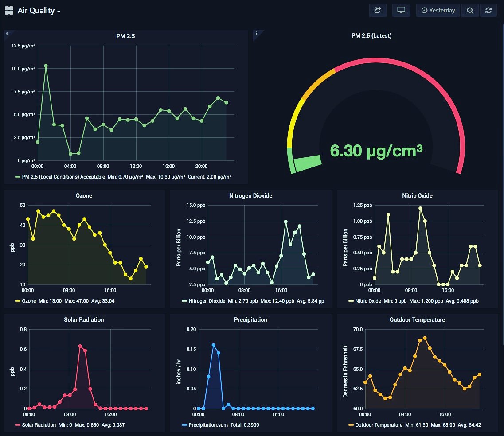Refresh the dashboard
This screenshot has height=436, width=504.
click(488, 10)
